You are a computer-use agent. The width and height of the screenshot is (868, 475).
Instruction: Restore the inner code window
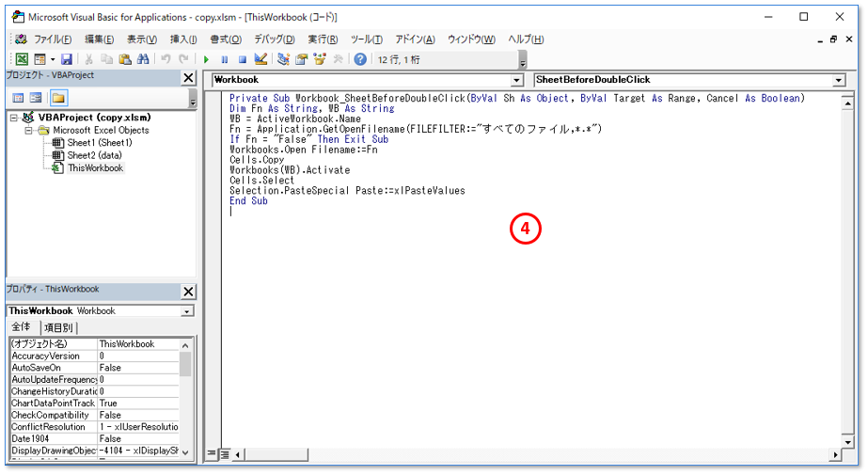pyautogui.click(x=833, y=40)
